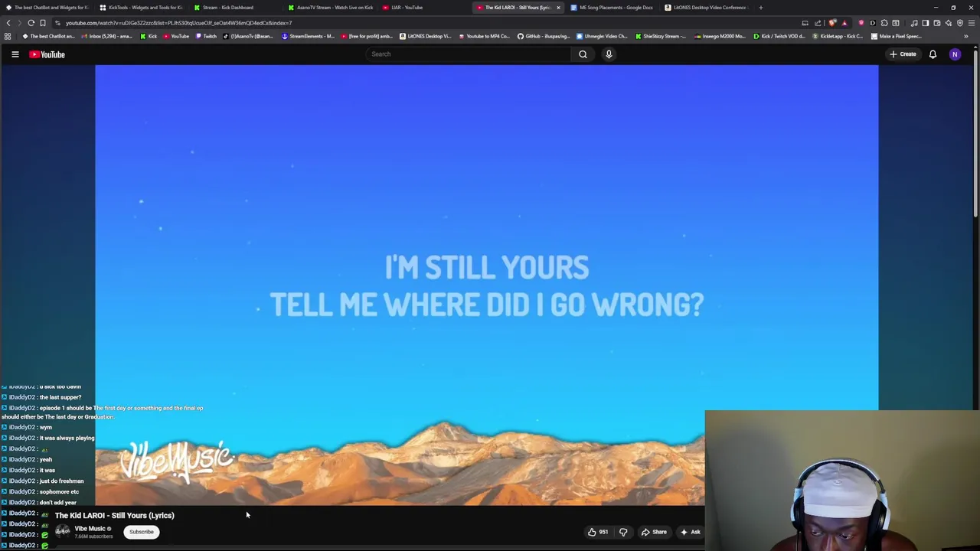Go back with the browser back arrow
The image size is (980, 551).
coord(8,23)
